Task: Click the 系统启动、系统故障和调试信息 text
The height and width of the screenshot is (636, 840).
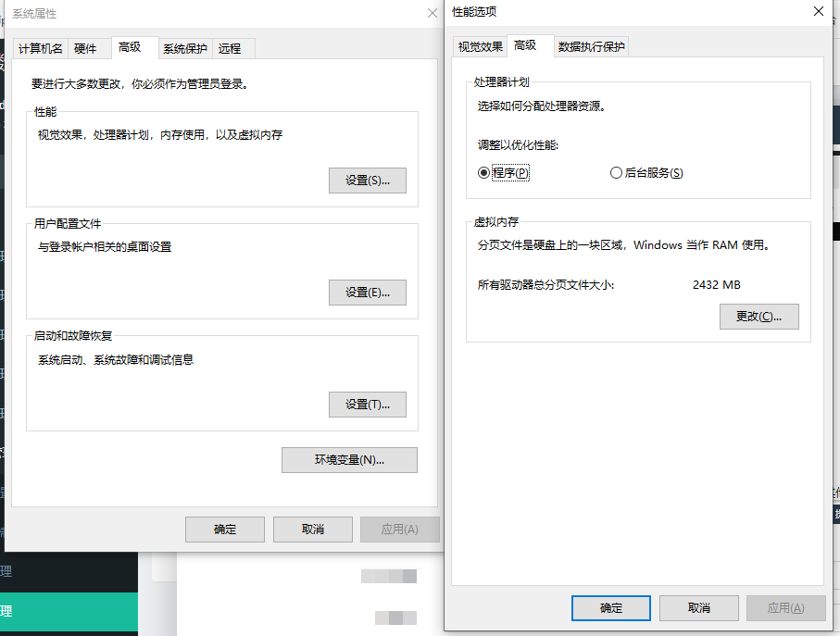Action: [x=116, y=360]
